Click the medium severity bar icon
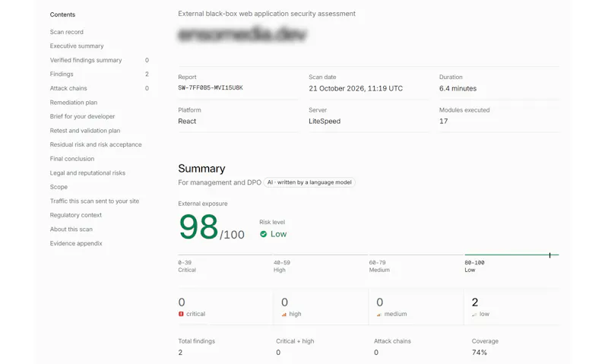This screenshot has height=364, width=608. pos(378,315)
